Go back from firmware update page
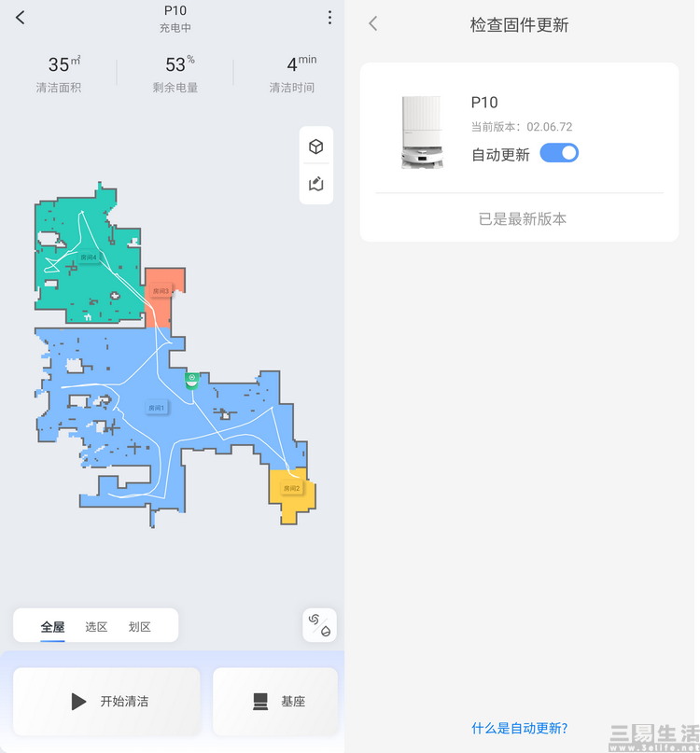The width and height of the screenshot is (700, 753). pyautogui.click(x=373, y=23)
